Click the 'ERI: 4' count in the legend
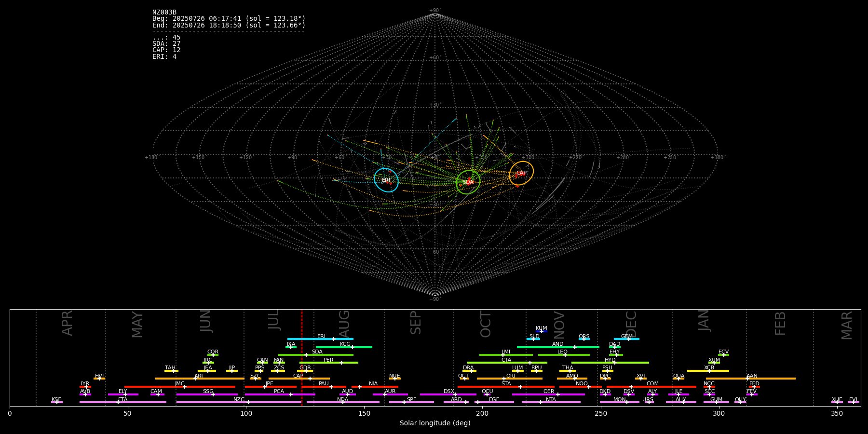 (164, 57)
